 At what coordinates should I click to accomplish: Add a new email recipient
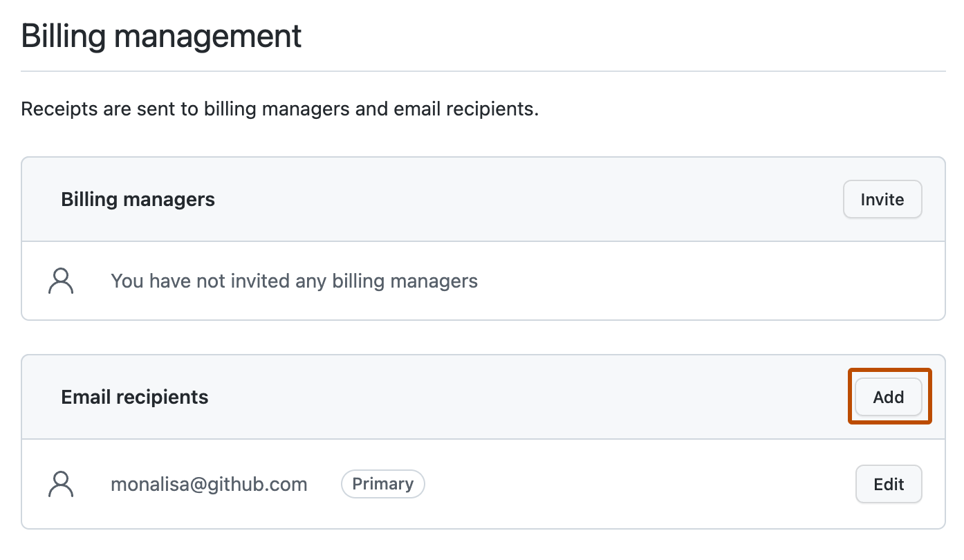[889, 397]
